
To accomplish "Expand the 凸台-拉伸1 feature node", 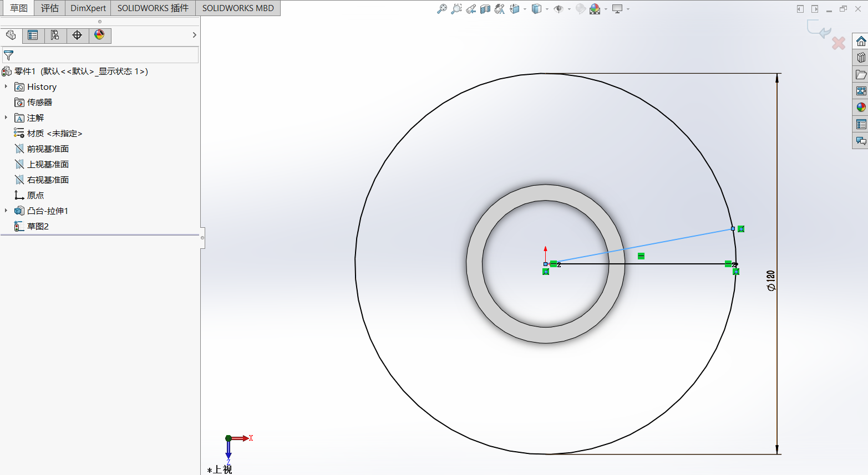I will coord(6,211).
